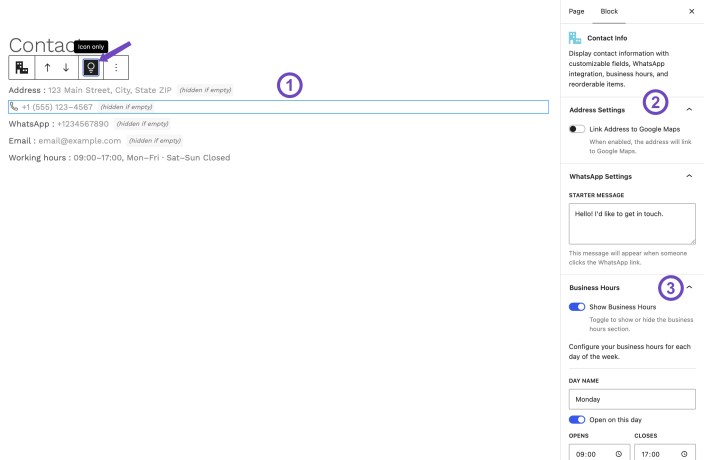704x460 pixels.
Task: Click the Contact Info block type icon in toolbar
Action: tap(22, 68)
